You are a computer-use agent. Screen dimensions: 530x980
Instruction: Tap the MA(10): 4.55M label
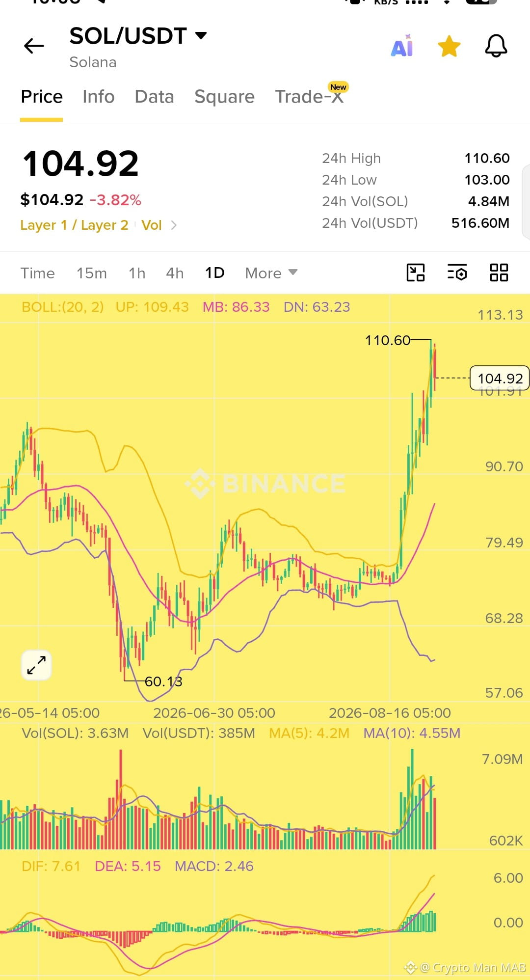(x=412, y=734)
